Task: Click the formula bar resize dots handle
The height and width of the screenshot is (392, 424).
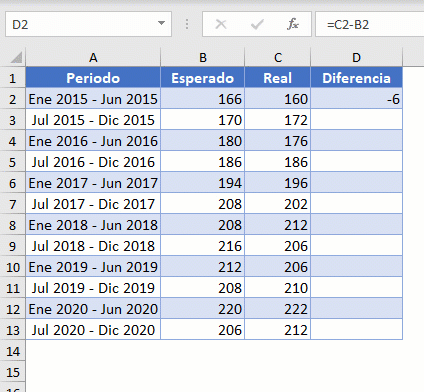Action: coord(187,24)
